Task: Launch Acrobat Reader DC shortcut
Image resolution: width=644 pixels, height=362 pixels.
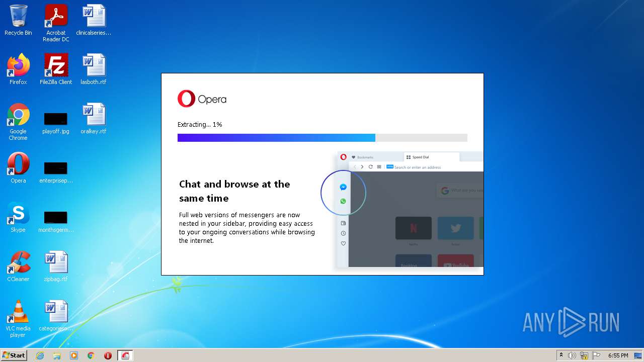Action: coord(56,23)
